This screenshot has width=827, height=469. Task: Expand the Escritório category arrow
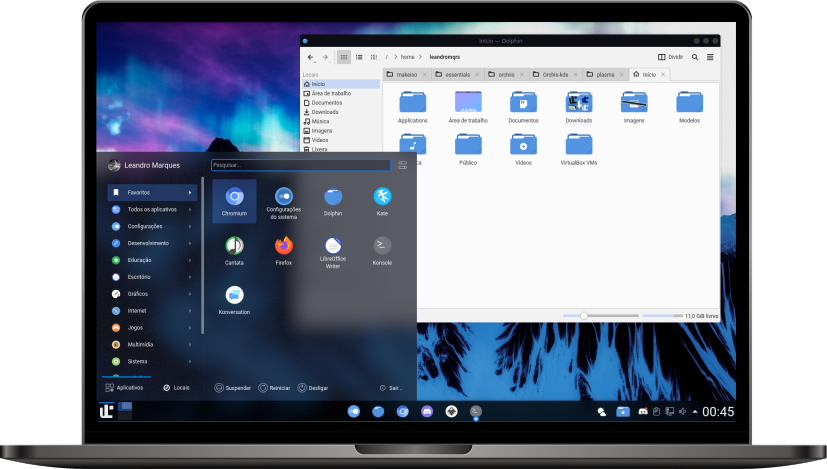(190, 277)
